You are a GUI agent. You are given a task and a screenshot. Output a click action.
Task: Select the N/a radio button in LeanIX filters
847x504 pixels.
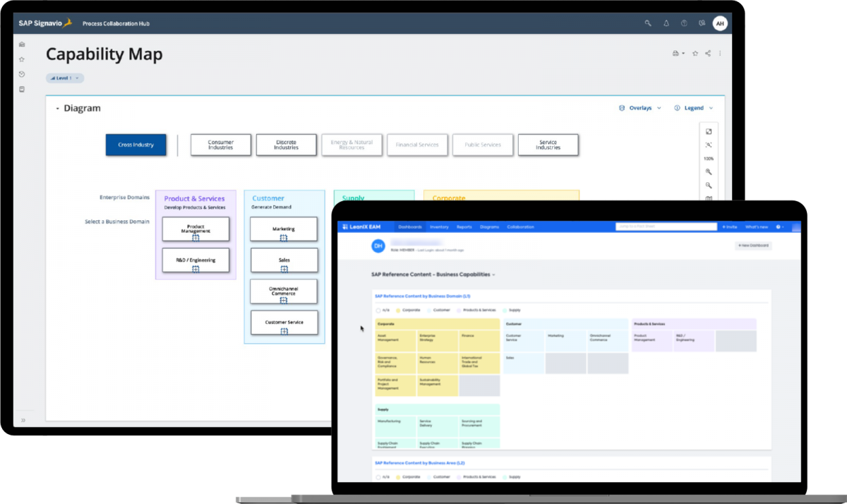tap(378, 310)
